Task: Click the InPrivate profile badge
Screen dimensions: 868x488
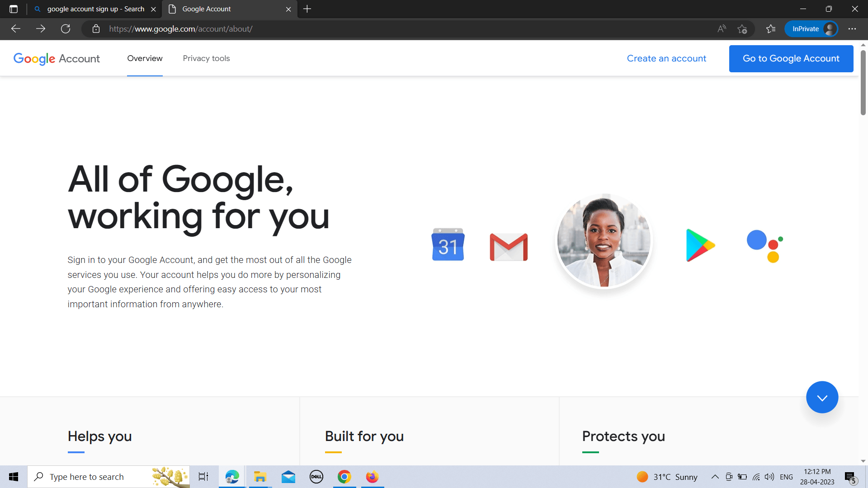Action: (811, 28)
